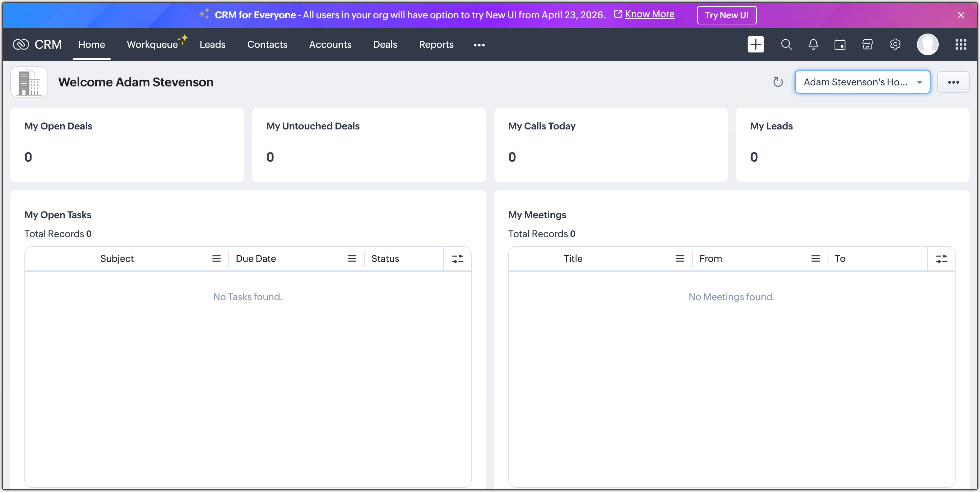Click the Try New UI button
Screen dimensions: 980x492
(x=726, y=15)
